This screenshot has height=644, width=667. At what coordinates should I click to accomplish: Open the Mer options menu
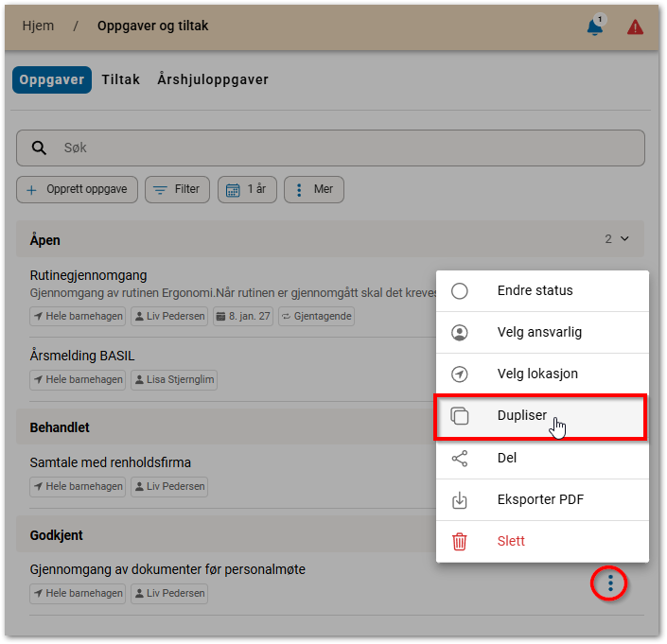coord(314,189)
